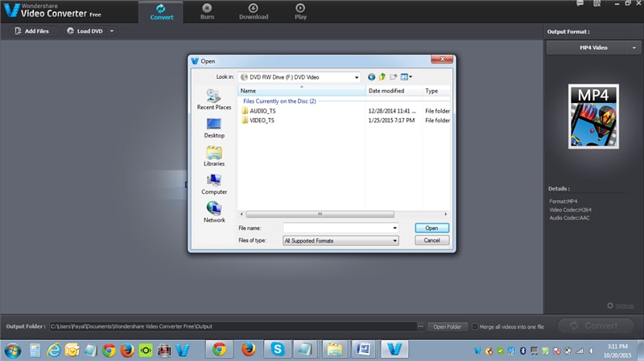The height and width of the screenshot is (361, 644).
Task: Collapse Files Currently on the Disc group
Action: pos(279,101)
